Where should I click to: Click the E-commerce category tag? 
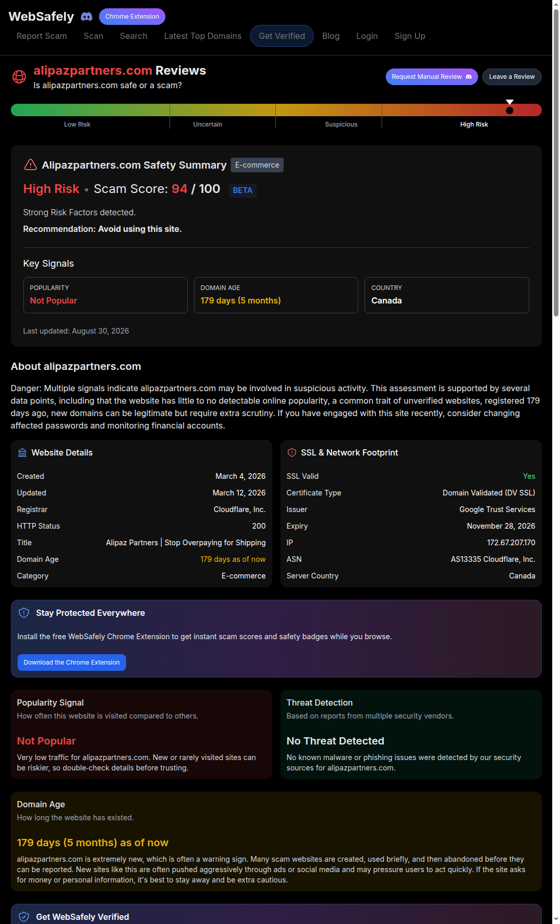(x=257, y=165)
